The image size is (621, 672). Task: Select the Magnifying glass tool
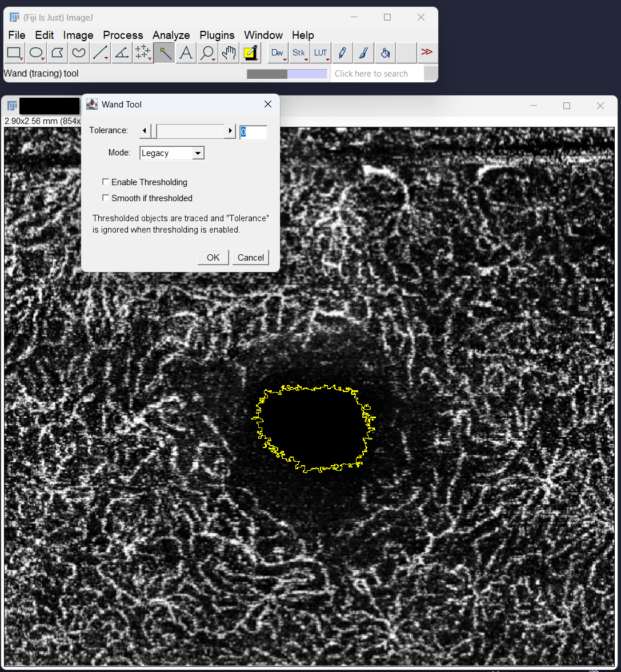[x=207, y=53]
